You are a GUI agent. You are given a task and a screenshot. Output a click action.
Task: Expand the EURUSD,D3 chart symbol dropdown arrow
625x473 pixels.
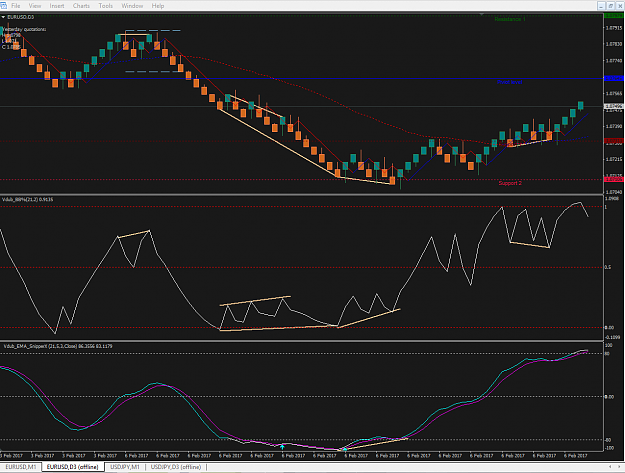pos(3,17)
